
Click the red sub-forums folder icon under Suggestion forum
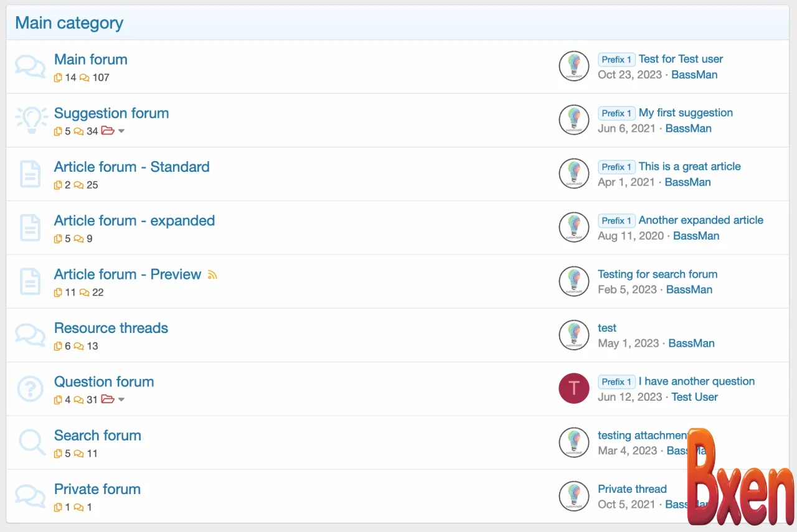pyautogui.click(x=108, y=131)
